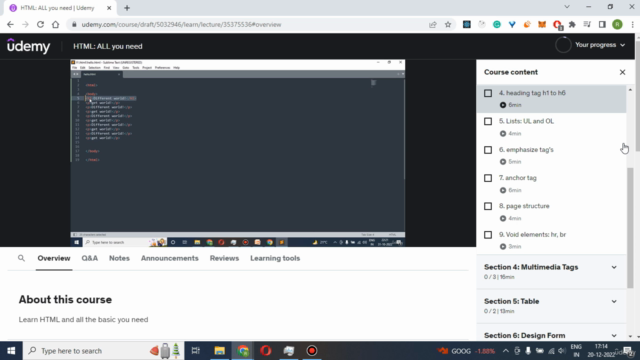Share this page using address bar icon
This screenshot has height=360, width=640.
[x=433, y=24]
